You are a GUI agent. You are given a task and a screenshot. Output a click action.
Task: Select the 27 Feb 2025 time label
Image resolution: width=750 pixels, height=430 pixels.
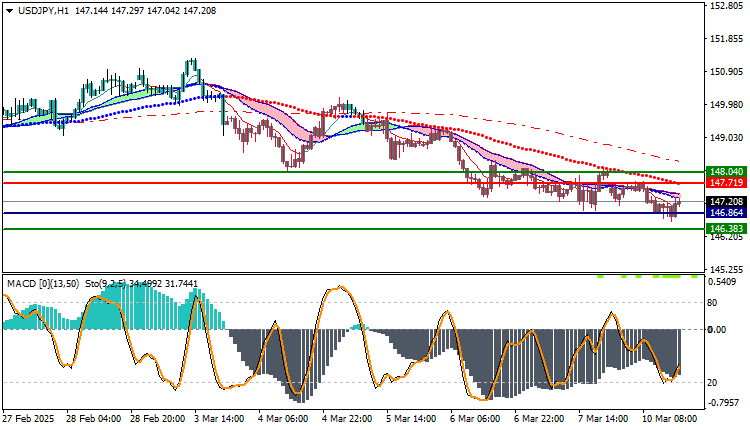coord(28,419)
